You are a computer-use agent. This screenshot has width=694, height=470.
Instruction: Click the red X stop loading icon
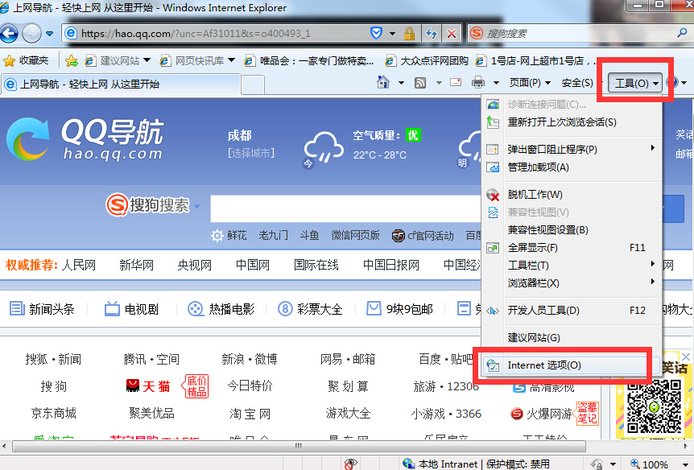[451, 34]
